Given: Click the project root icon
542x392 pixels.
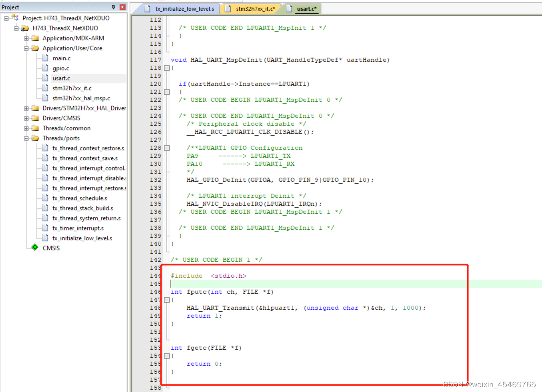Looking at the screenshot, I should (15, 18).
